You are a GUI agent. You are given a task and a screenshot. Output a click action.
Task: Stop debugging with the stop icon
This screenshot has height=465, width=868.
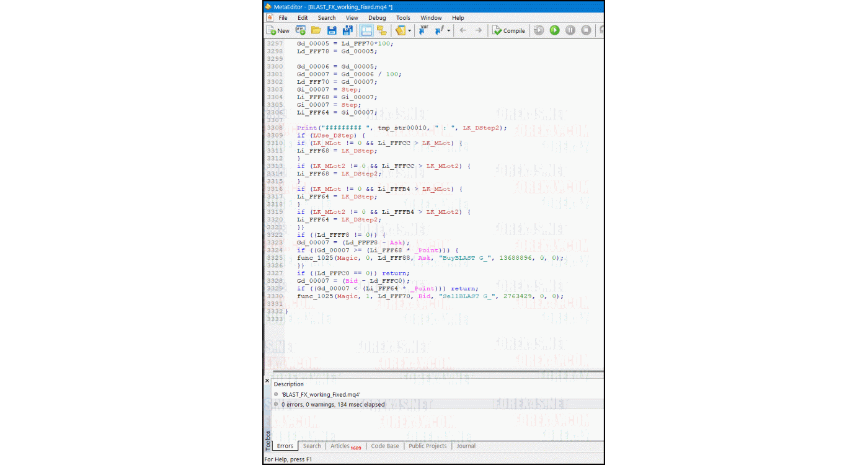(x=585, y=30)
